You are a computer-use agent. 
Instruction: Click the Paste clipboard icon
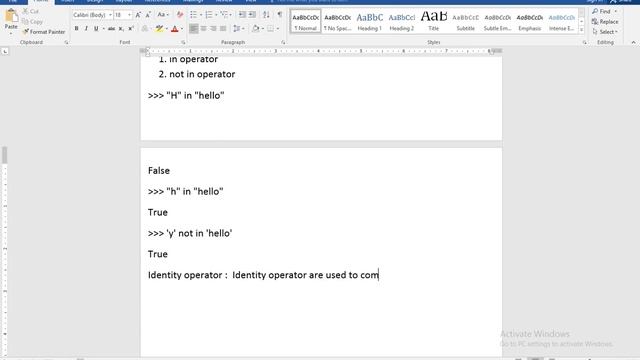(11, 16)
